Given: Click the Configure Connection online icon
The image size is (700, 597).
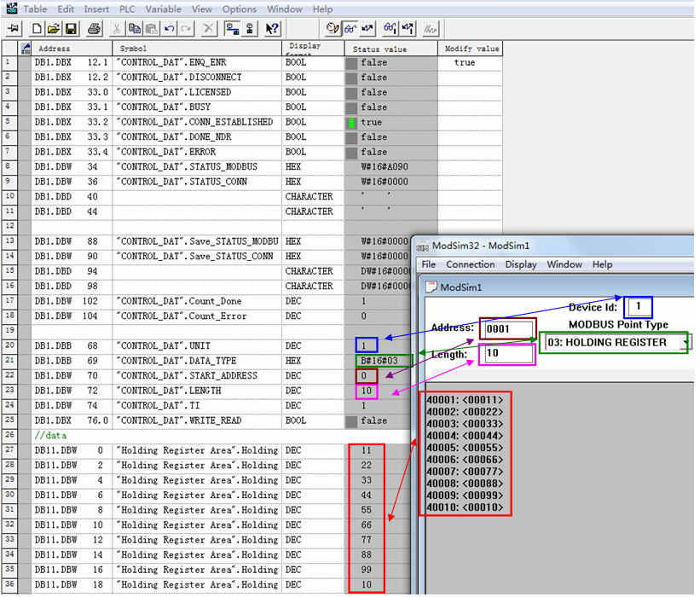Looking at the screenshot, I should coord(232,29).
